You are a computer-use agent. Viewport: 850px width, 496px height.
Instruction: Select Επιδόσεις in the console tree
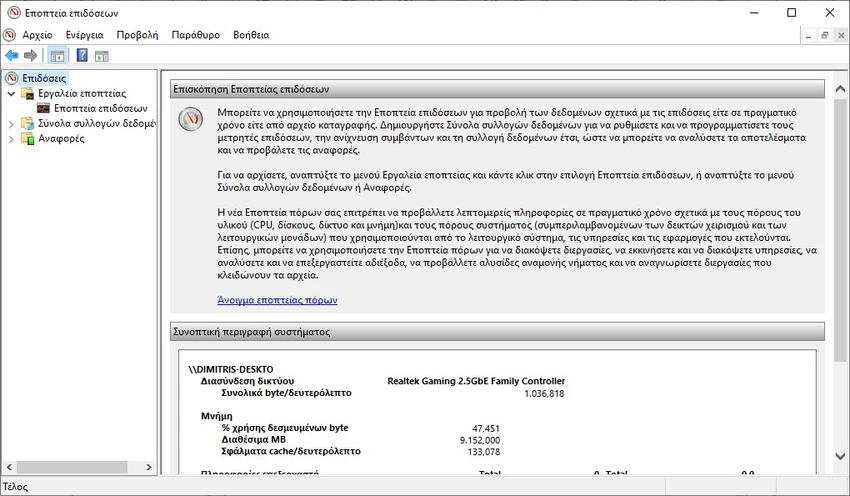(x=44, y=78)
